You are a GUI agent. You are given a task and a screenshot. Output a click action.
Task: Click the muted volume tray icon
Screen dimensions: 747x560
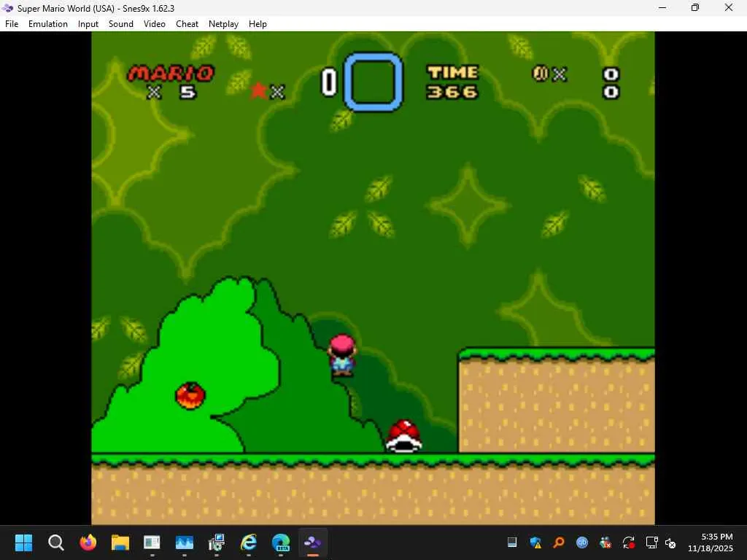[x=670, y=542]
